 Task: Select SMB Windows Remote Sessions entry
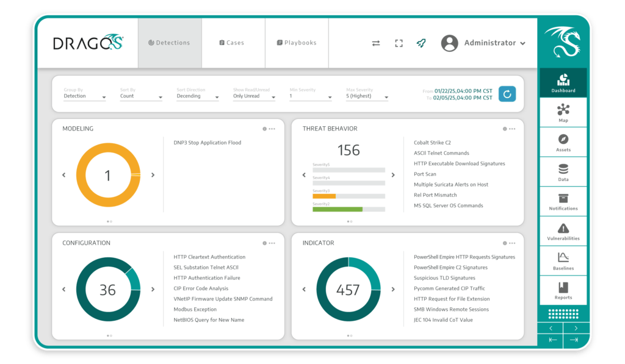click(x=451, y=310)
